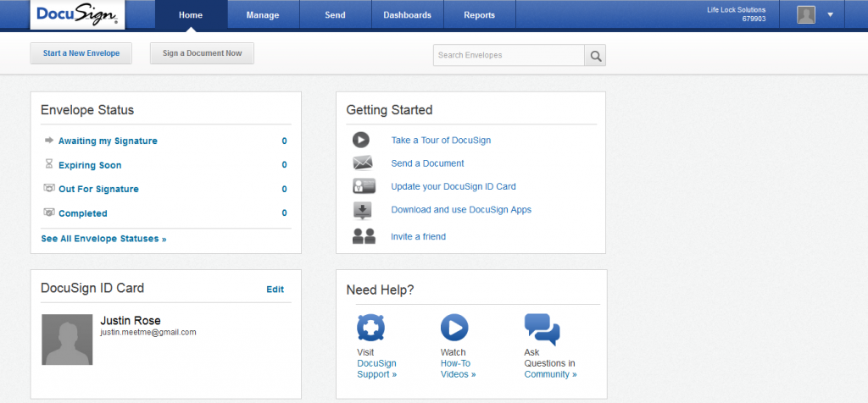Click the arrow icon beside Awaiting my Signature

pyautogui.click(x=48, y=141)
